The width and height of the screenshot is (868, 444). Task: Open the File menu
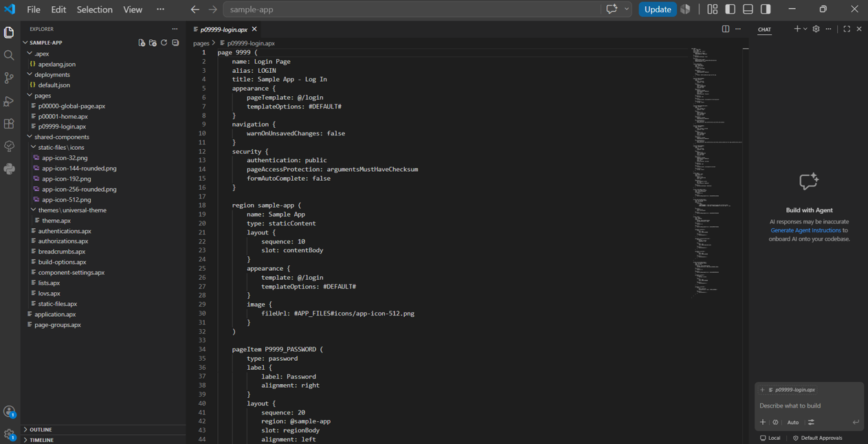[x=34, y=10]
